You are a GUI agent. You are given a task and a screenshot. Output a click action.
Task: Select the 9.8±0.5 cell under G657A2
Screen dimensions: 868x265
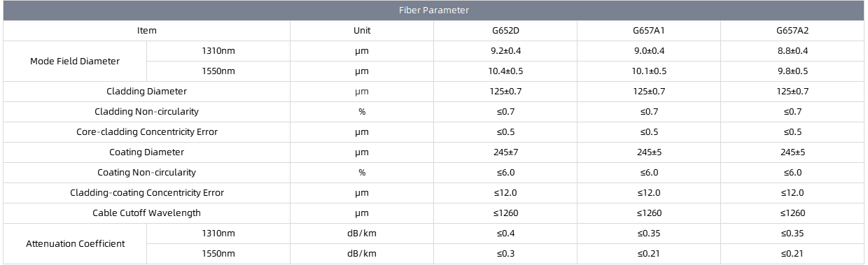(792, 71)
